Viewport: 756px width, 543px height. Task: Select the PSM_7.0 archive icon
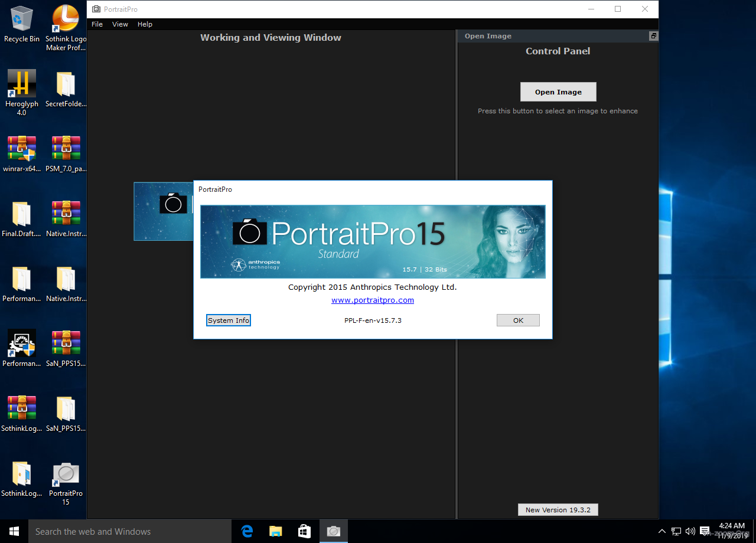tap(66, 155)
